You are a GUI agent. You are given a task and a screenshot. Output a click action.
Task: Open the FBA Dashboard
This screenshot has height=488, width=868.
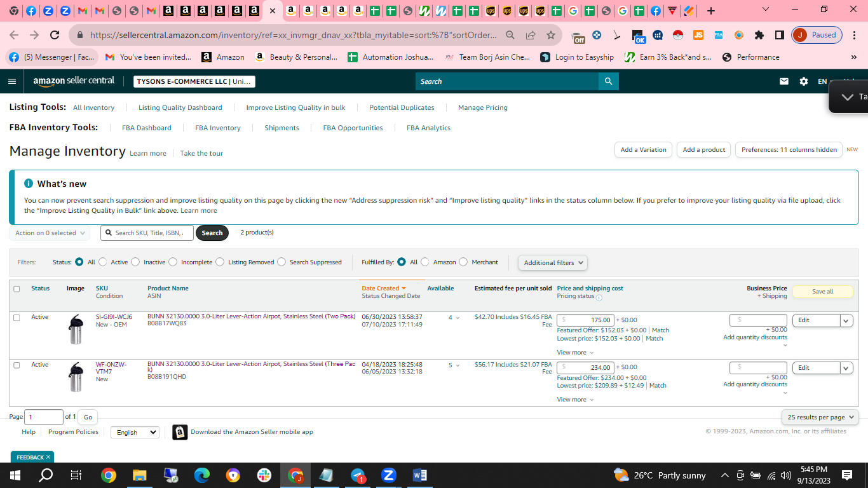click(x=147, y=128)
